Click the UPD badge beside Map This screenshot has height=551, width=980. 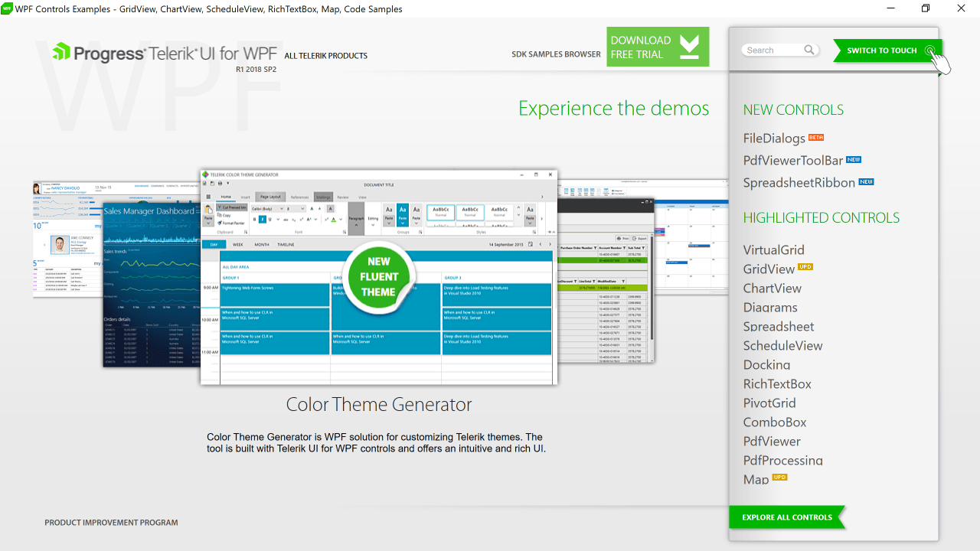click(779, 477)
